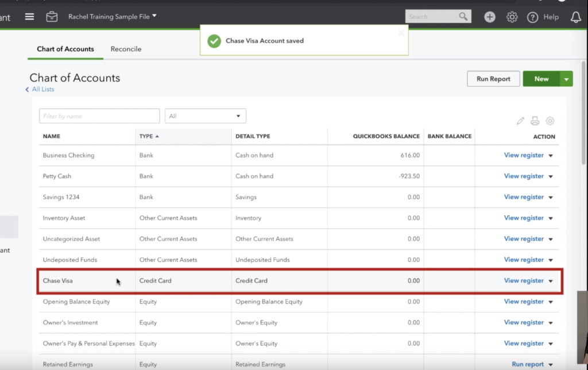Click the Help question mark icon
The width and height of the screenshot is (588, 370).
click(x=532, y=17)
